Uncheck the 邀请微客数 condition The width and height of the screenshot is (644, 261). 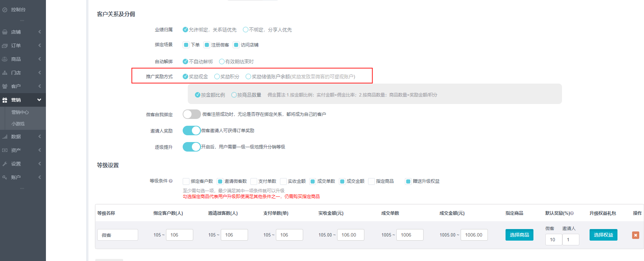point(220,181)
